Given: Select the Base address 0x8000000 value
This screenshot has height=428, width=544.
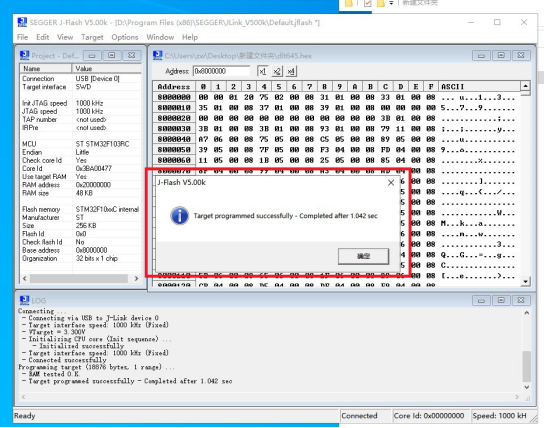Looking at the screenshot, I should 92,250.
